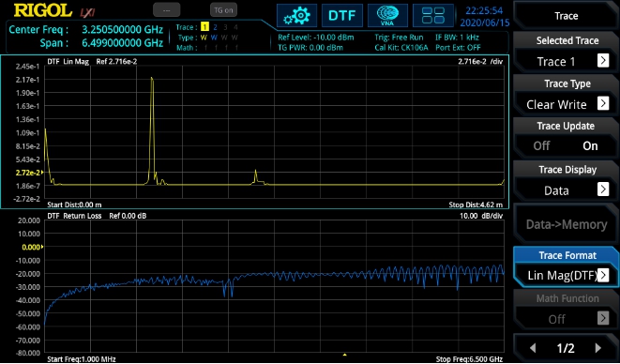Click the yellow reference level marker 0.000
620x364 pixels.
click(31, 247)
